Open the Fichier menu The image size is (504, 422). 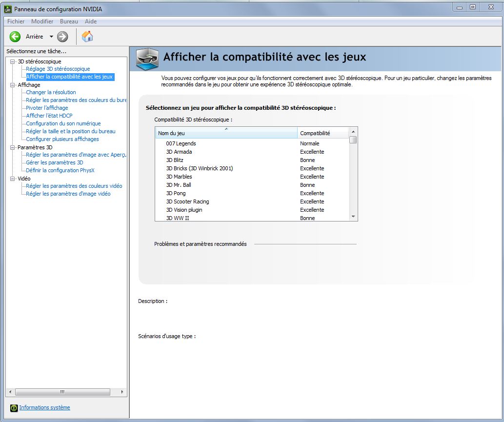point(16,21)
